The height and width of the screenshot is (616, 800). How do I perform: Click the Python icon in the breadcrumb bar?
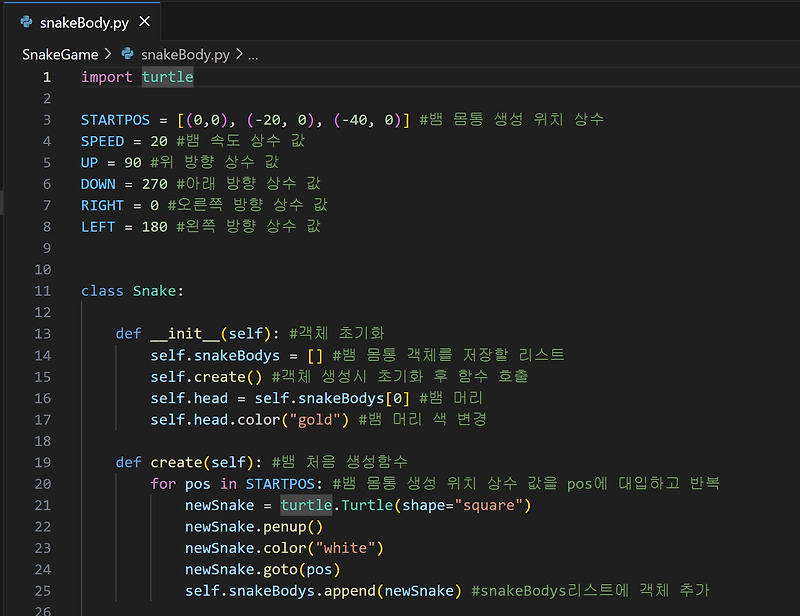click(129, 54)
